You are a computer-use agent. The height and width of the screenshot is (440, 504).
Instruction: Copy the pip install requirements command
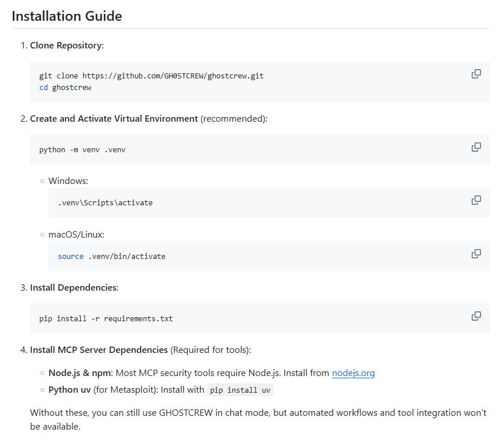coord(476,316)
